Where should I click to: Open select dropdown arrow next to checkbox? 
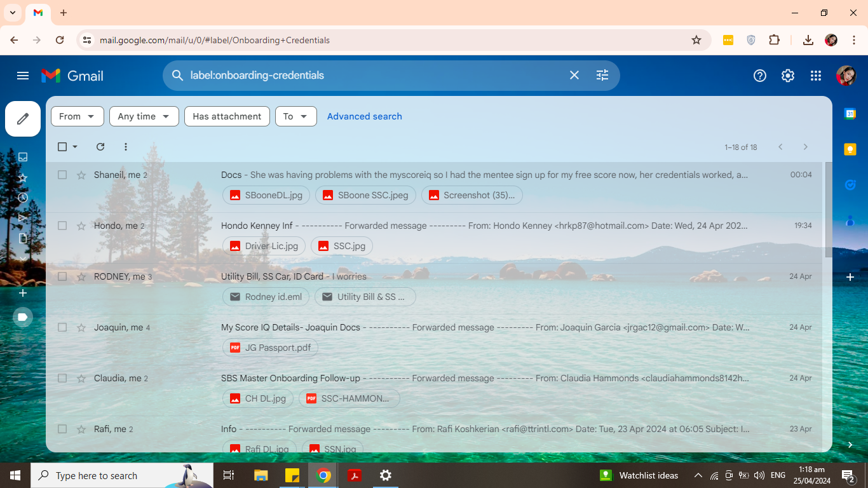click(75, 147)
